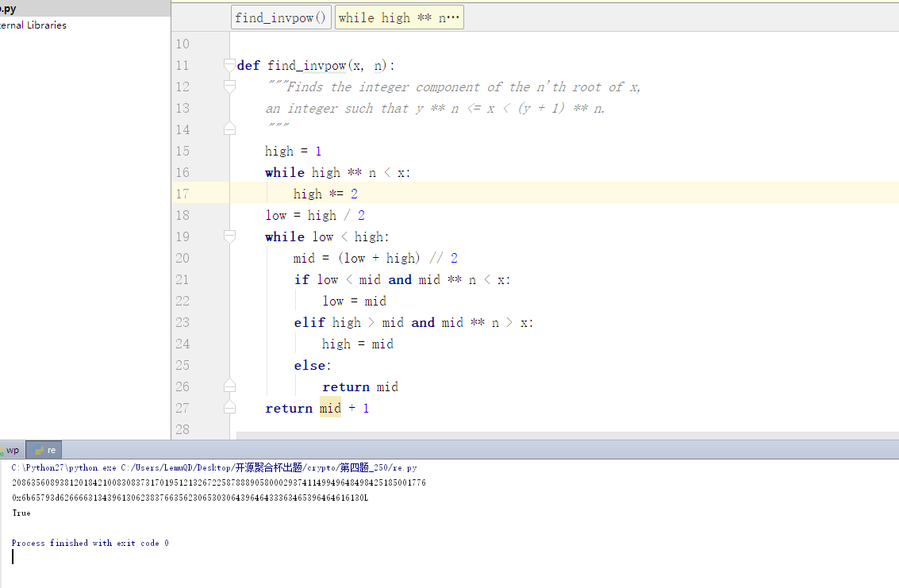The image size is (899, 588).
Task: Click the fold end marker on line 27
Action: (230, 408)
